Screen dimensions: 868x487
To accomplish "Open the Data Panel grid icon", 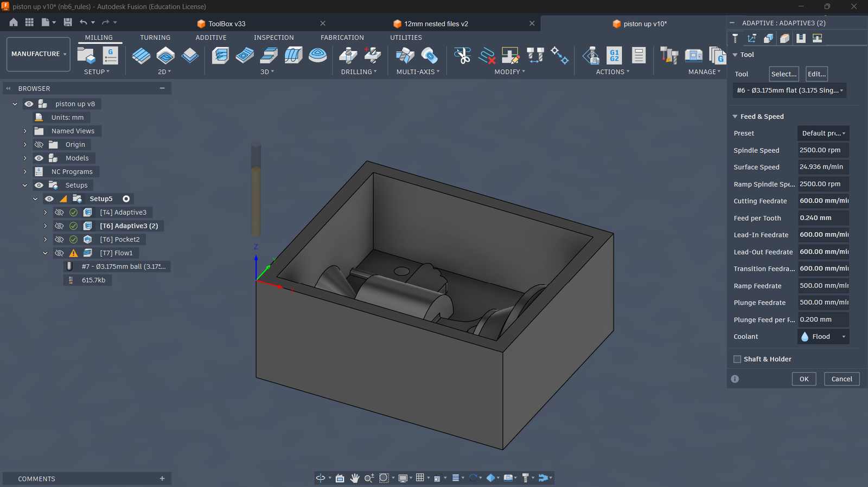I will tap(29, 22).
